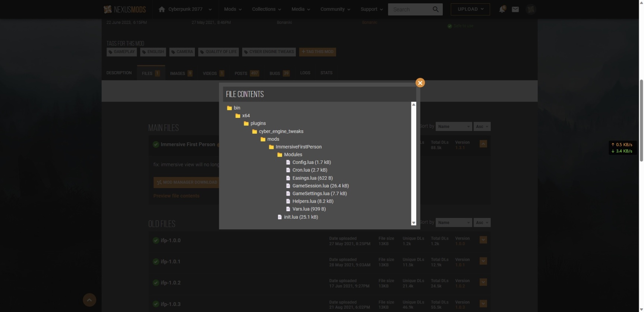This screenshot has height=312, width=644.
Task: Open the Collections menu
Action: click(266, 9)
